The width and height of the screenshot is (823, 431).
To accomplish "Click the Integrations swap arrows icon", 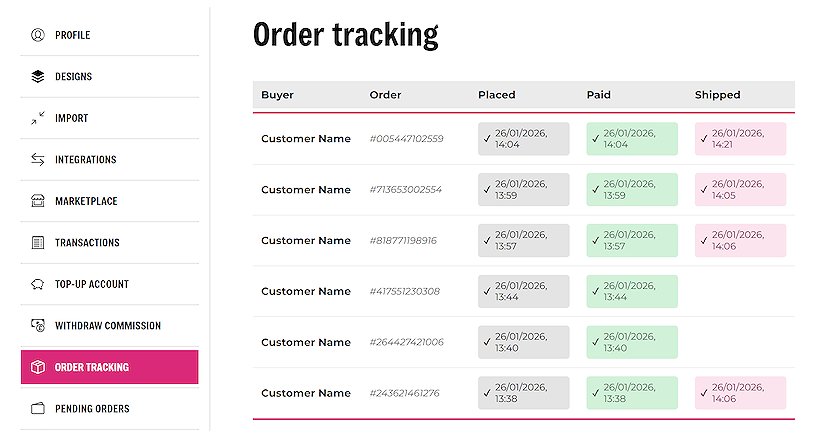I will click(x=38, y=160).
